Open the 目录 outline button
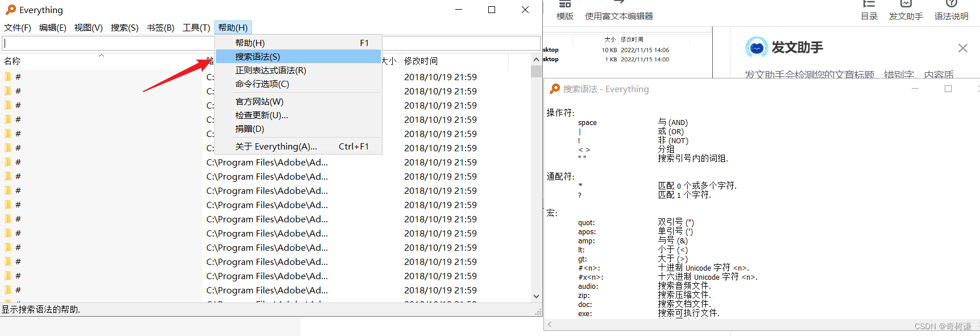980x336 pixels. coord(869,11)
